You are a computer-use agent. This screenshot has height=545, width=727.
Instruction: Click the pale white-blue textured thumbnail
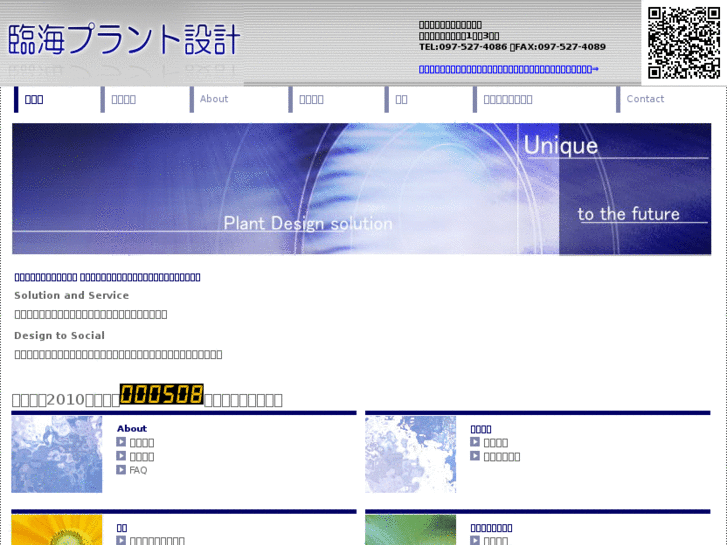[410, 454]
